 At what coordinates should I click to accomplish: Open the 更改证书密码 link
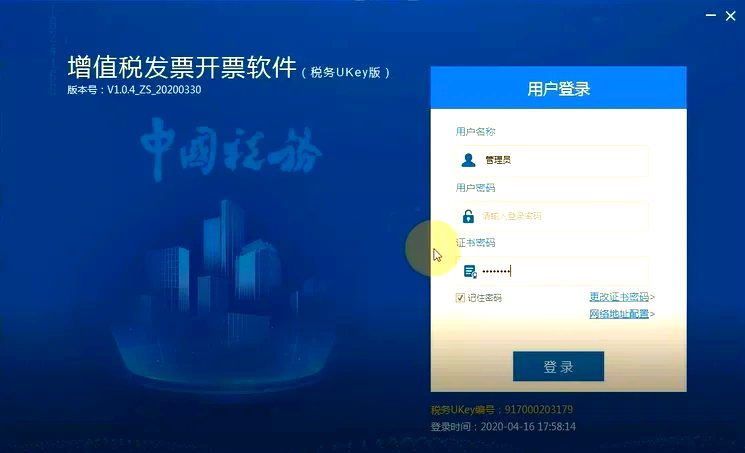619,297
